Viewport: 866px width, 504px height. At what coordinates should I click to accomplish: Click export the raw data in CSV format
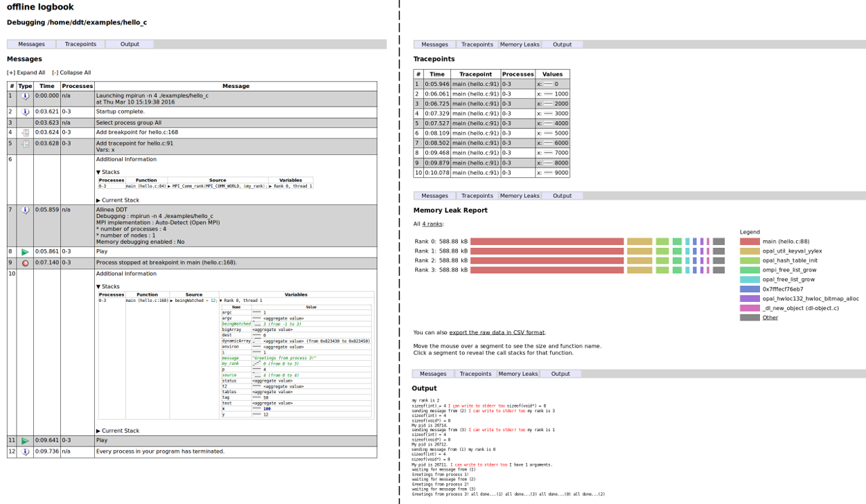tap(497, 332)
